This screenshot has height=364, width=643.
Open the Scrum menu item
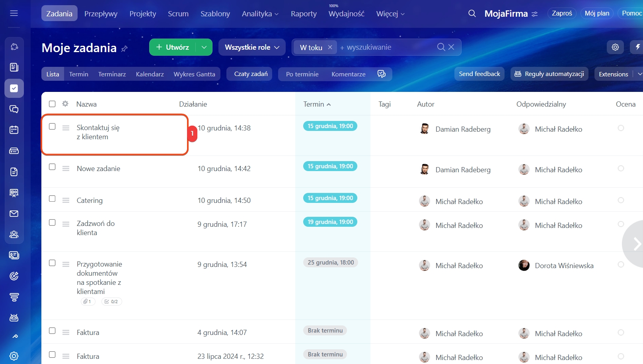point(178,14)
